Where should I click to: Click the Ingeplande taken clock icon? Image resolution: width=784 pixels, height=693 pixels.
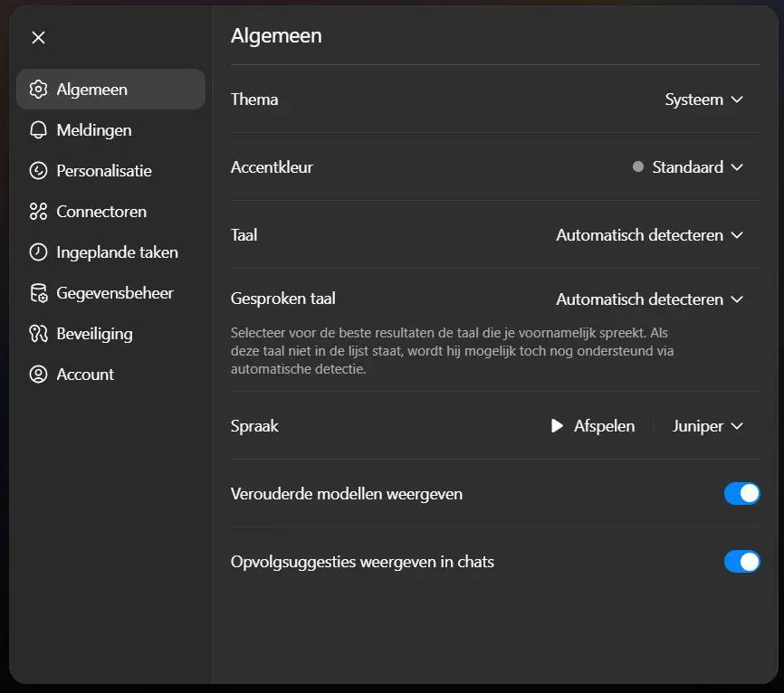tap(38, 252)
